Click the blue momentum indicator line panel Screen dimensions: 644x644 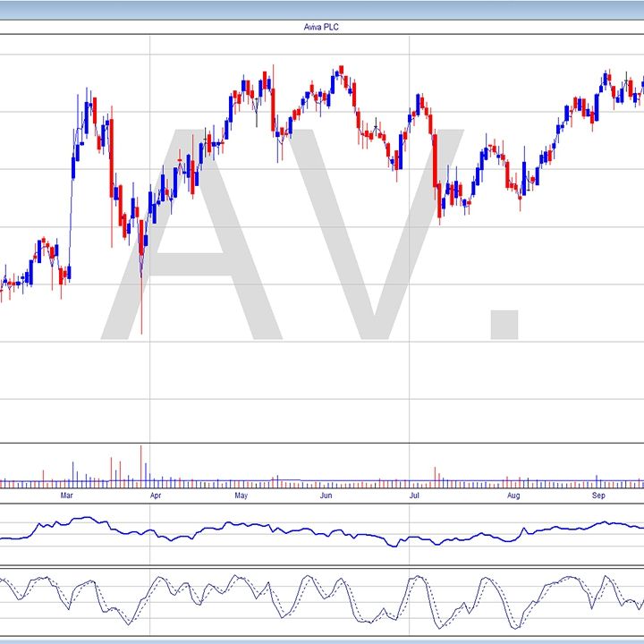tap(322, 532)
